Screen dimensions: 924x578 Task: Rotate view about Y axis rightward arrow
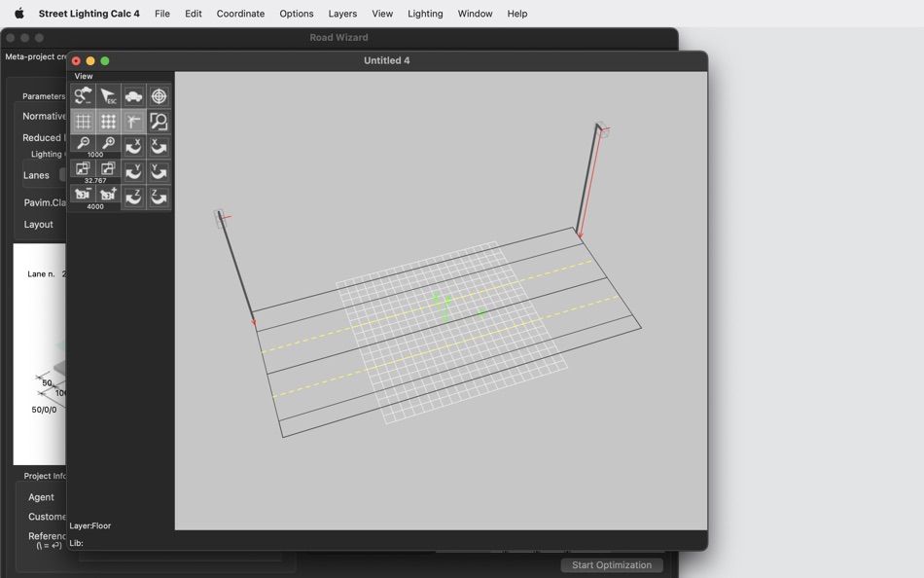pyautogui.click(x=159, y=171)
